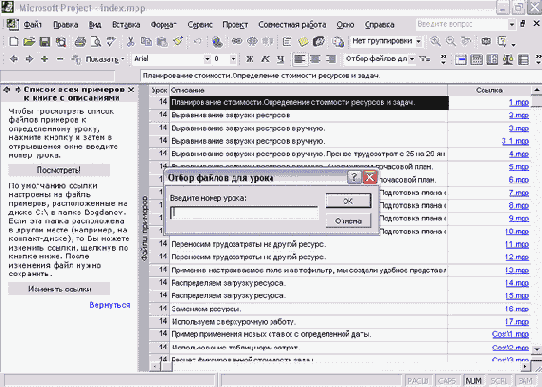The height and width of the screenshot is (387, 542).
Task: Open the 'Введите вопрос' help dropdown arrow
Action: click(x=512, y=25)
